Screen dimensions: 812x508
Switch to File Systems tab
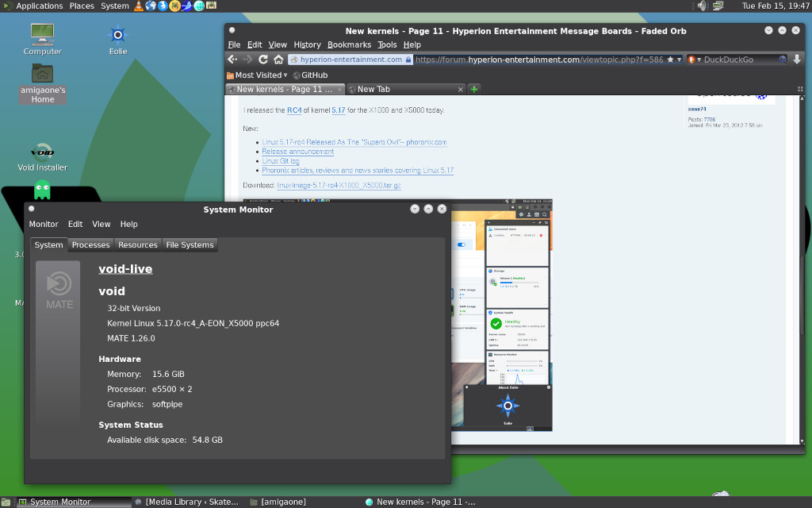190,244
